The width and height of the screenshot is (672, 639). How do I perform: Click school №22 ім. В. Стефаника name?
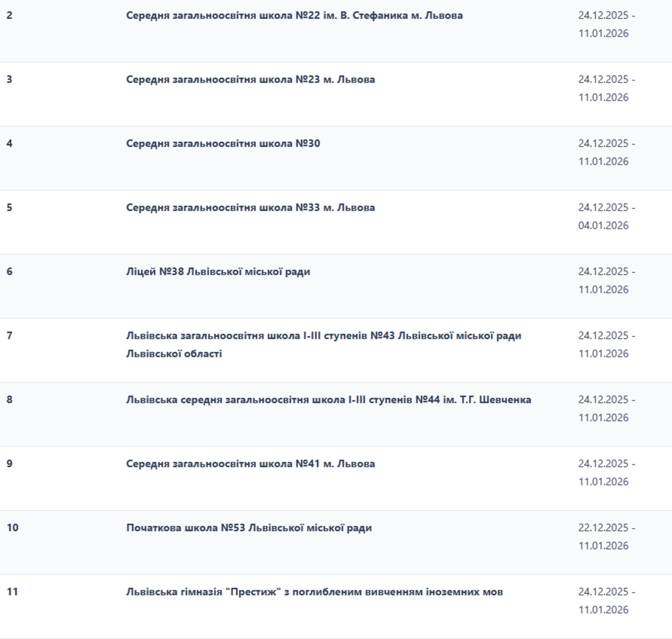pos(294,15)
